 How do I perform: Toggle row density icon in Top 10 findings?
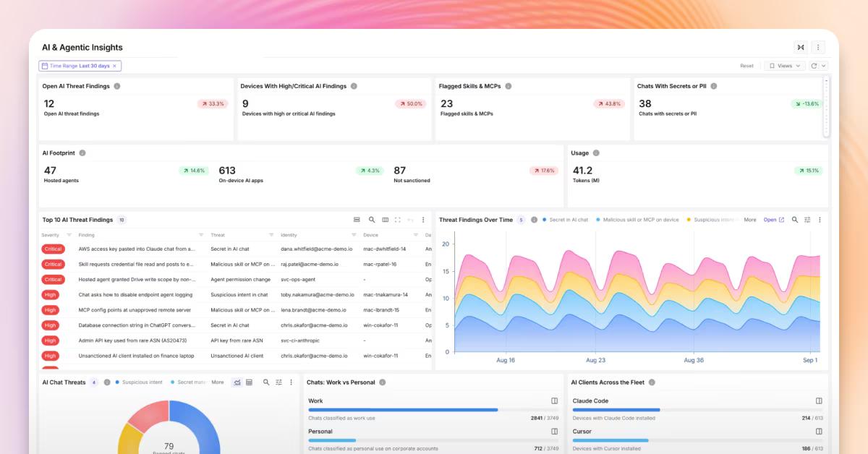tap(357, 220)
